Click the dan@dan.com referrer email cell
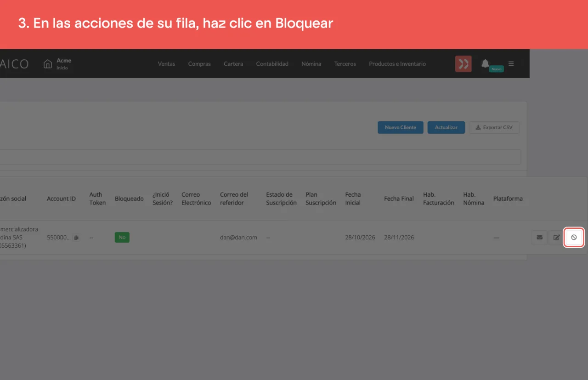This screenshot has height=380, width=588. point(238,238)
